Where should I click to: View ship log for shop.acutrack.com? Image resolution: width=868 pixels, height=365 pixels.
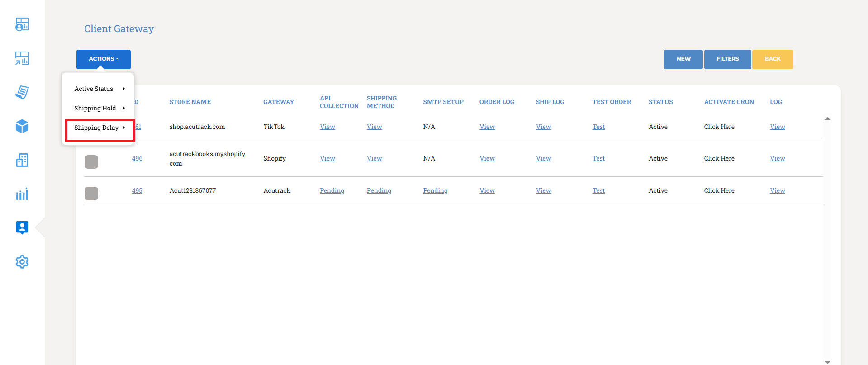coord(544,127)
